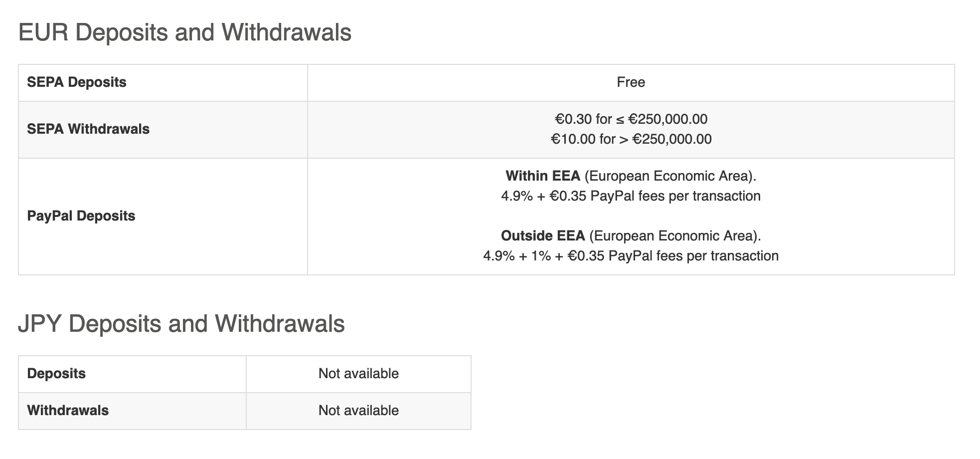Screen dimensions: 980x459
Task: Select the Withdrawals label in JPY table
Action: [68, 411]
